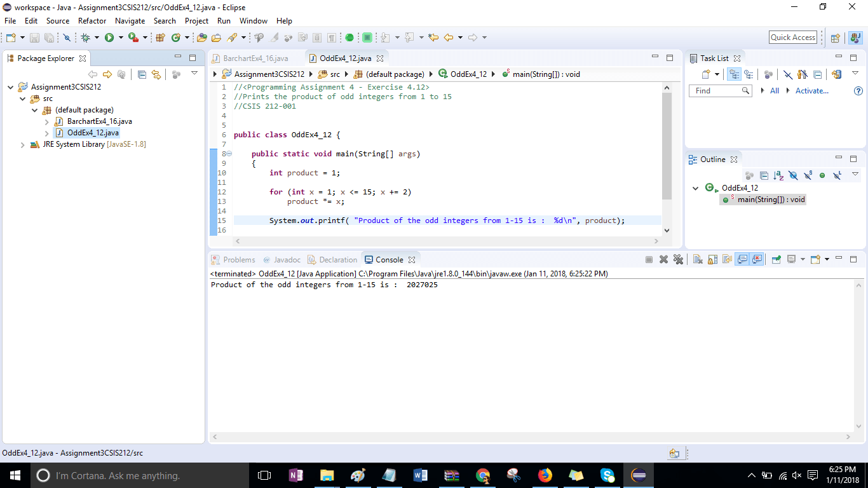Screen dimensions: 868x488
Task: Open Microsoft Word from the taskbar
Action: click(421, 475)
